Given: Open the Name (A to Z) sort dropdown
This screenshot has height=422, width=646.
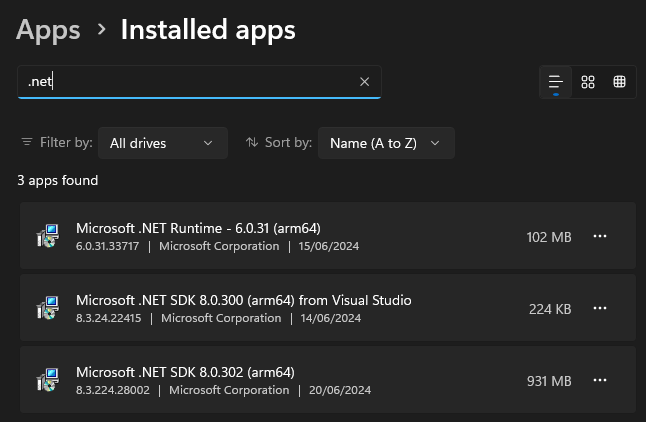Looking at the screenshot, I should tap(385, 143).
